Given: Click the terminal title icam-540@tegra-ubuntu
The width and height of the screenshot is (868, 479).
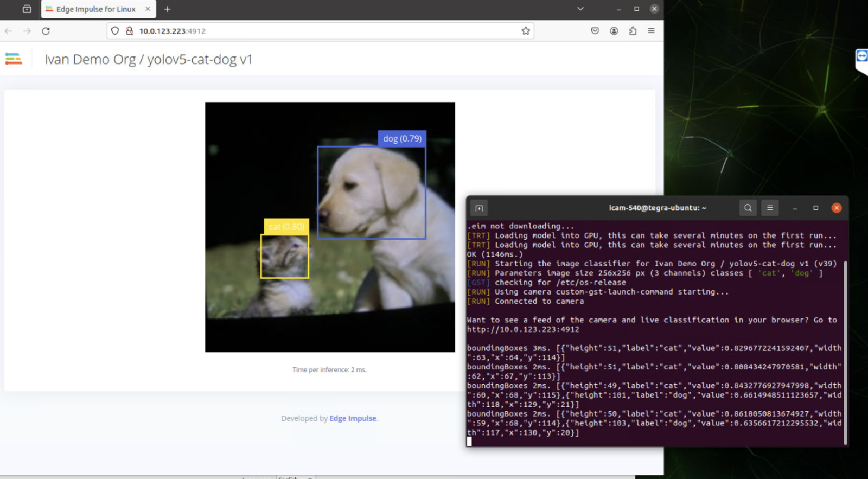Looking at the screenshot, I should (657, 208).
